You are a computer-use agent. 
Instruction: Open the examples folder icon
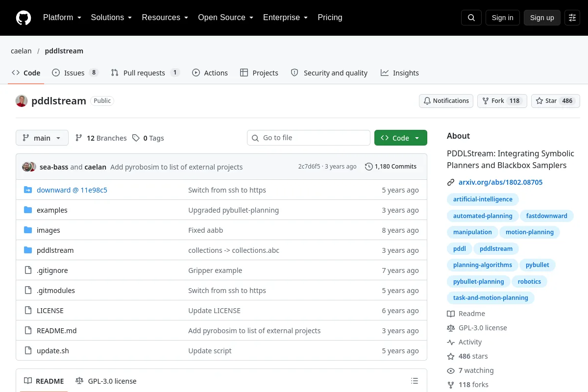28,210
